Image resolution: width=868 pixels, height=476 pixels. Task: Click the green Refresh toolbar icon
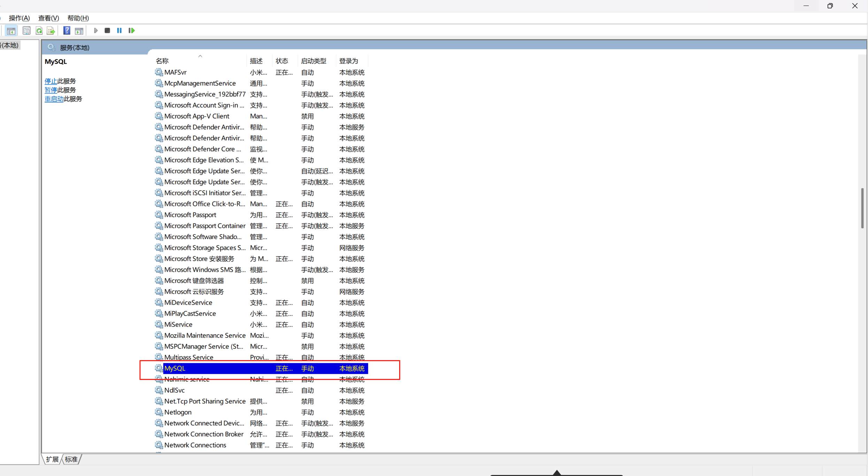pos(39,31)
